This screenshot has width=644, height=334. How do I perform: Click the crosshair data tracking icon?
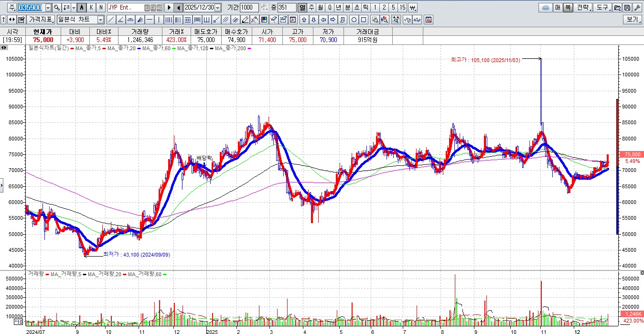[x=396, y=20]
